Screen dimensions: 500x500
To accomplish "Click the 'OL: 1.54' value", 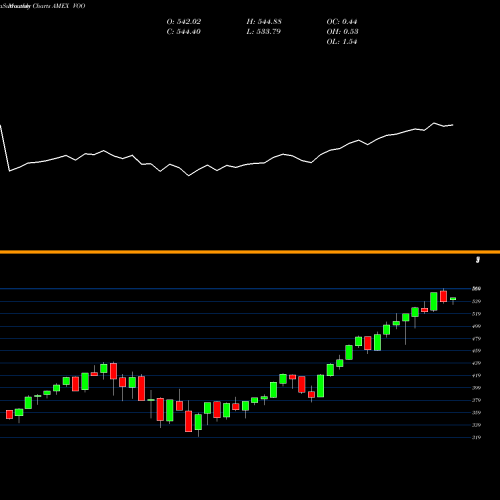I will pos(342,42).
